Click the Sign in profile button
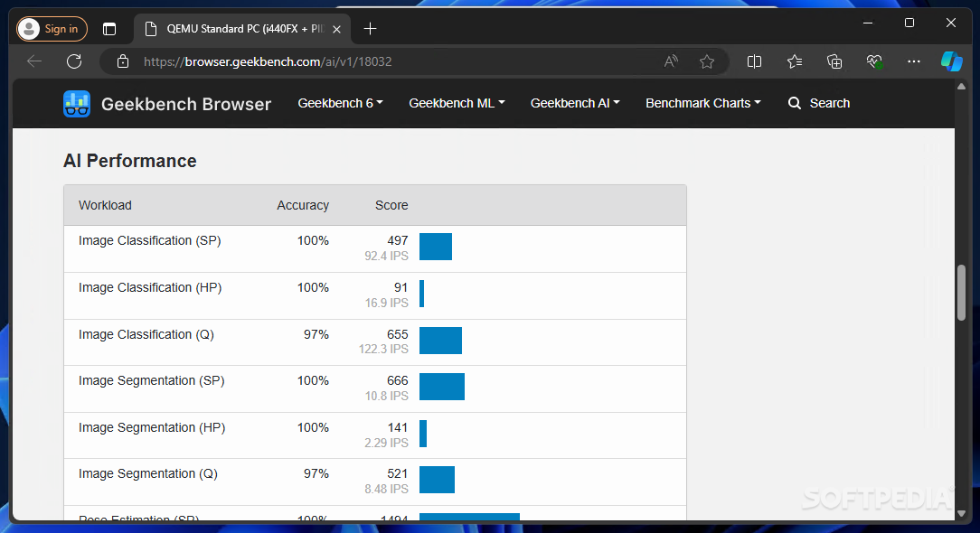 (x=52, y=29)
